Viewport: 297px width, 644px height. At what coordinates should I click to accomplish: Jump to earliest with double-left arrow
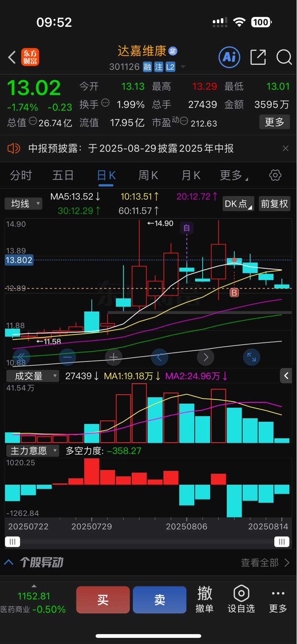tap(21, 357)
